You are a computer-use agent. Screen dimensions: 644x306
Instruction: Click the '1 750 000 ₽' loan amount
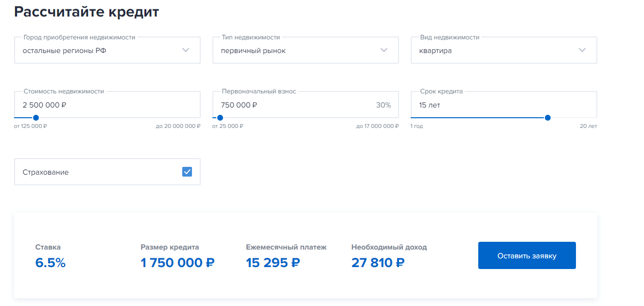pyautogui.click(x=177, y=263)
